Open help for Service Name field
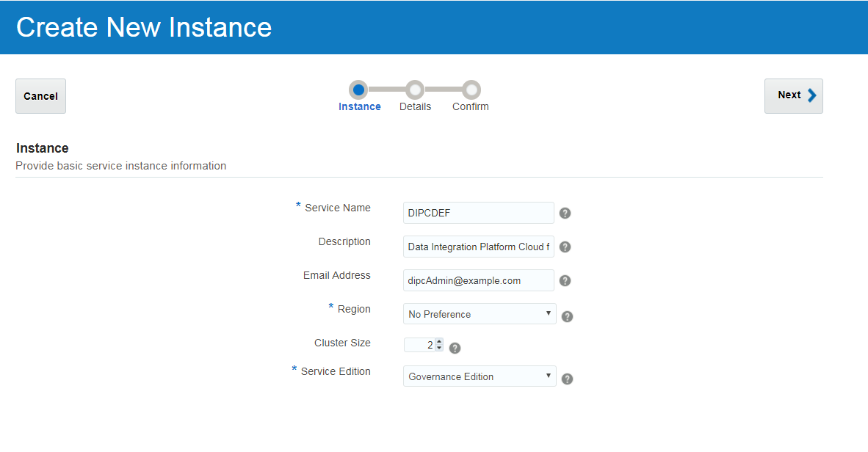The image size is (868, 452). click(565, 213)
